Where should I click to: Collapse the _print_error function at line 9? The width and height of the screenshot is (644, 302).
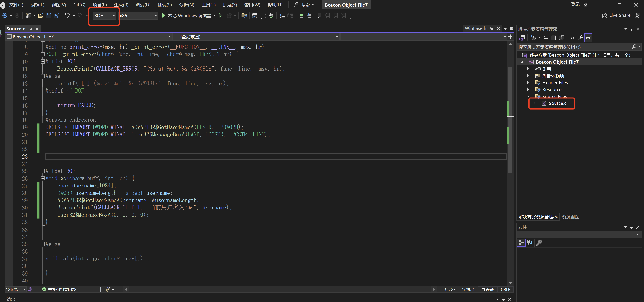click(42, 54)
